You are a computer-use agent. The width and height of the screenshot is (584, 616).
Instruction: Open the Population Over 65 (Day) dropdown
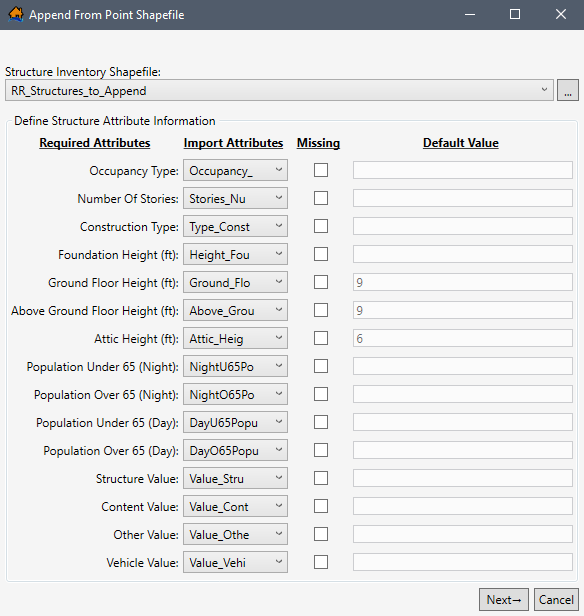click(x=235, y=450)
